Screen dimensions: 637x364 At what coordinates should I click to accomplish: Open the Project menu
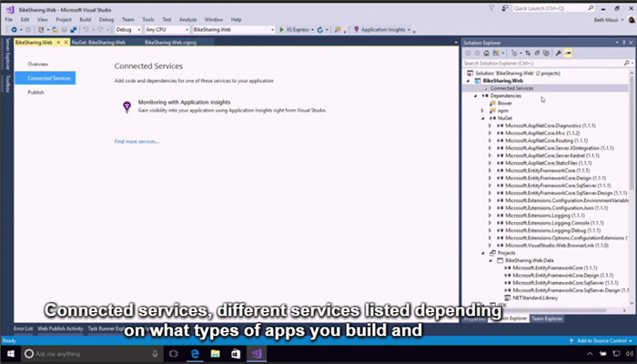(x=64, y=19)
